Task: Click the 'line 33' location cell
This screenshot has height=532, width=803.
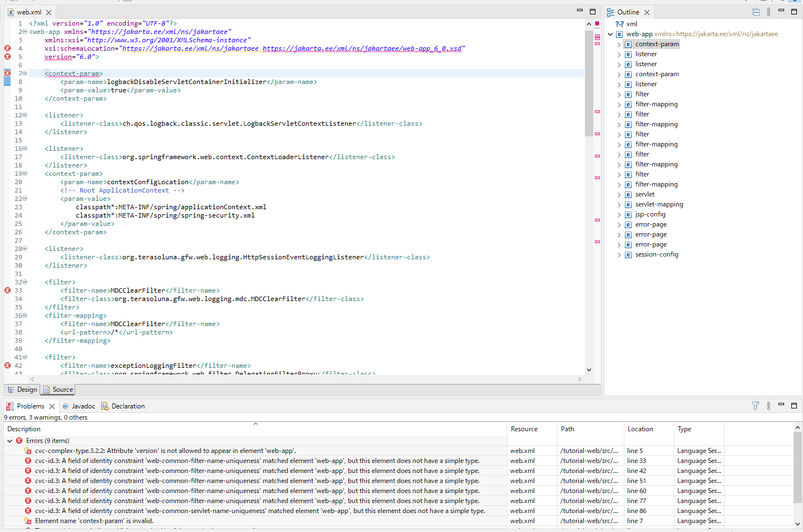Action: 637,461
